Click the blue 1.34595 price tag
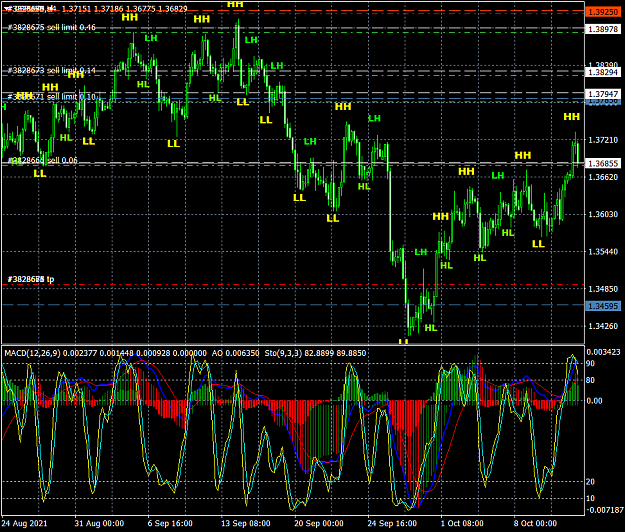Viewport: 625px width, 532px height. coord(602,306)
